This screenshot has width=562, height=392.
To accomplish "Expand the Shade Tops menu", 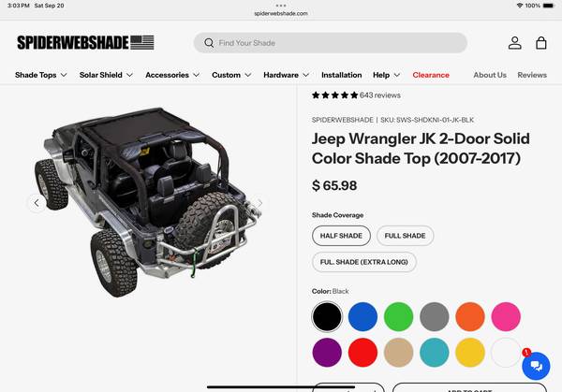I will click(x=41, y=75).
